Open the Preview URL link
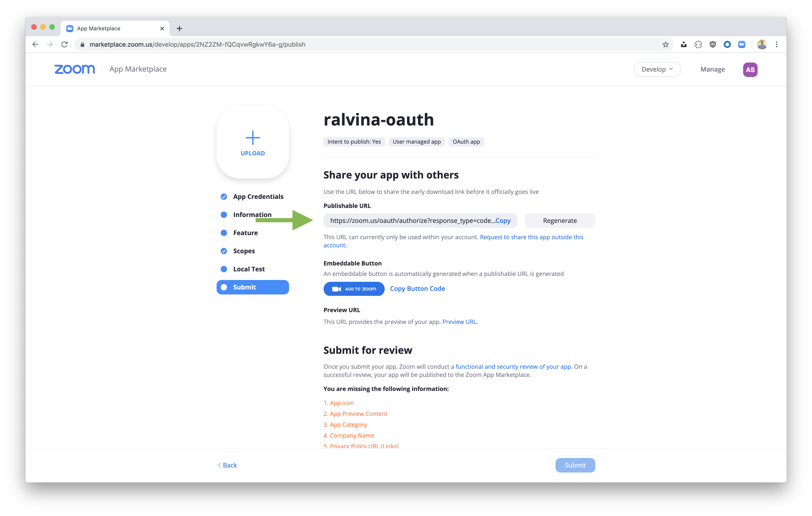 [460, 322]
